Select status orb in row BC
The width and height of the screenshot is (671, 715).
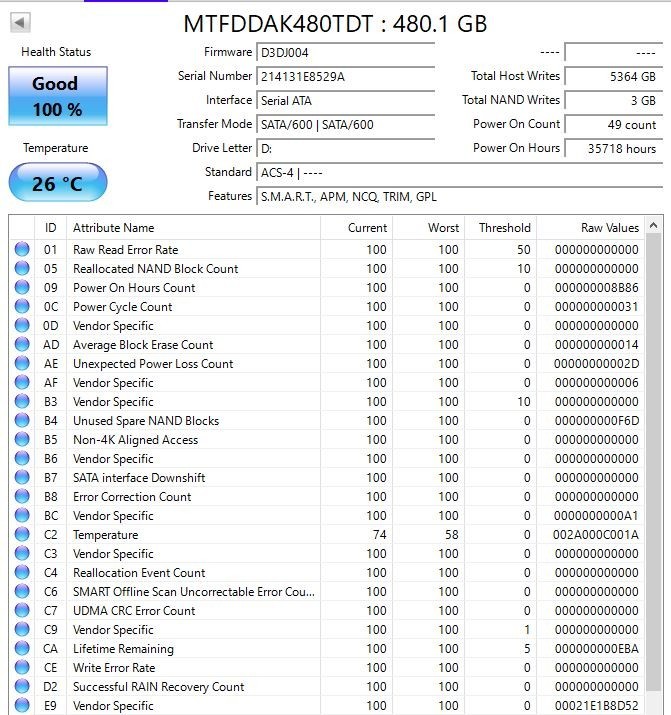pyautogui.click(x=22, y=515)
